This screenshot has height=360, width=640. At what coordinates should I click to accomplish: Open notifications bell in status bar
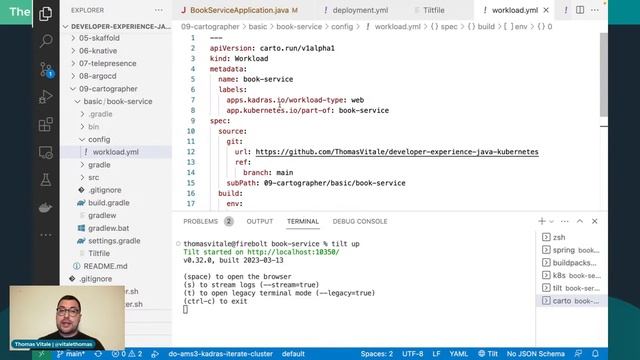point(595,353)
